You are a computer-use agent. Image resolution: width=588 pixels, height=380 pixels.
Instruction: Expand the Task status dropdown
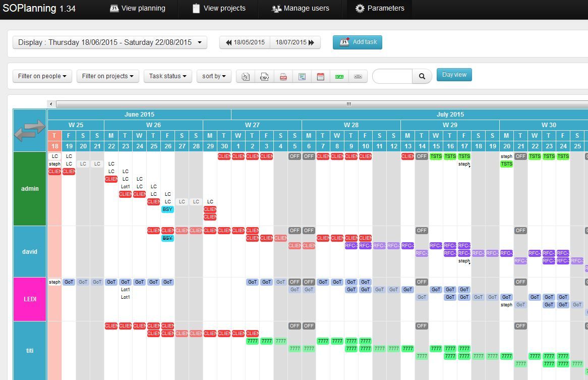point(166,76)
